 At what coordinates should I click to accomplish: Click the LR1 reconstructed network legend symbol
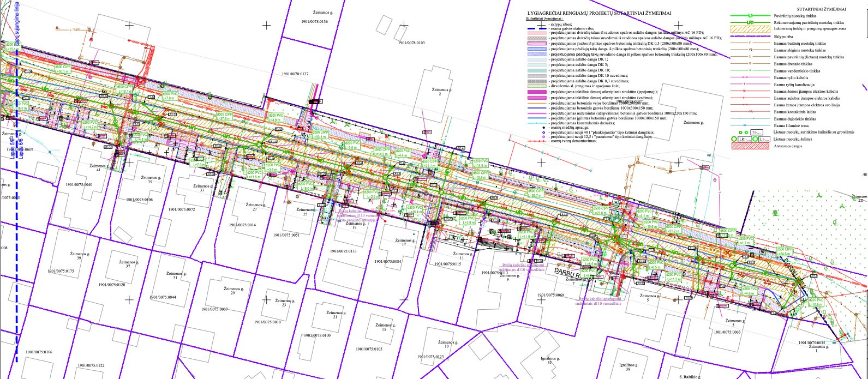coord(751,23)
